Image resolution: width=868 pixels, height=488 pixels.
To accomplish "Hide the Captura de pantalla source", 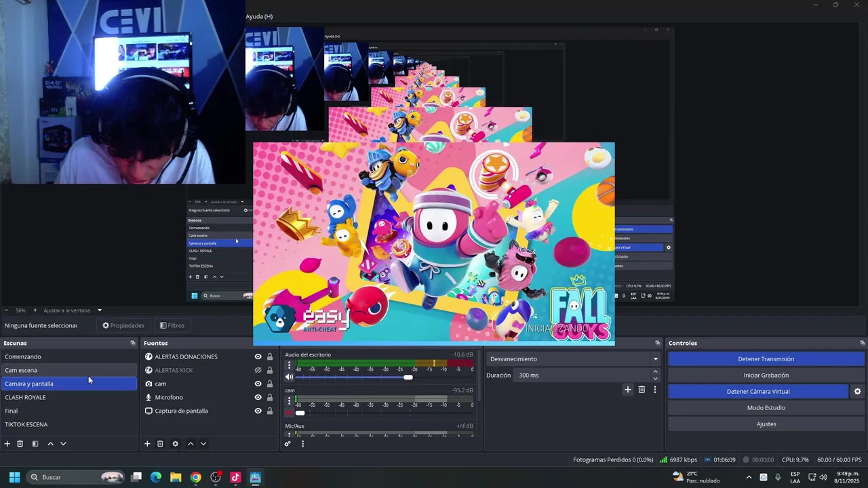I will 258,411.
